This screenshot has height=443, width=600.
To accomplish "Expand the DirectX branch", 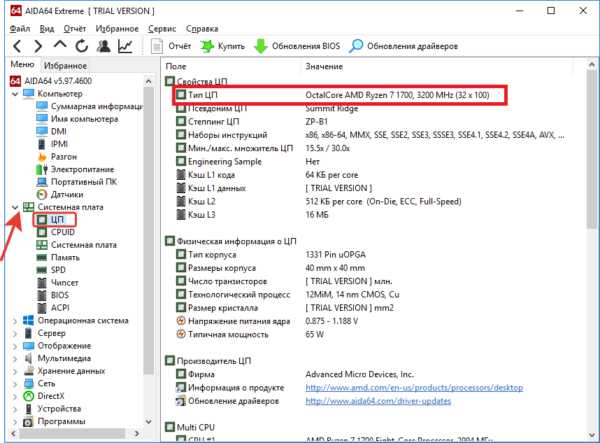I will (15, 396).
